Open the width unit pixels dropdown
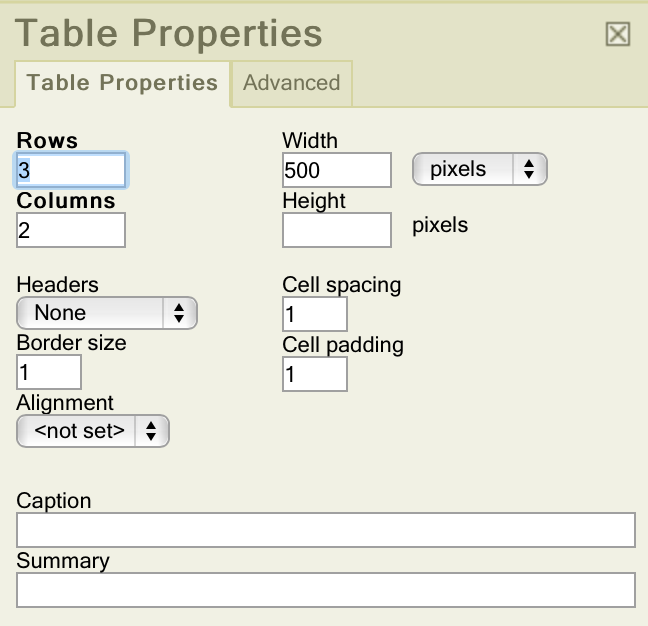648x626 pixels. 480,169
